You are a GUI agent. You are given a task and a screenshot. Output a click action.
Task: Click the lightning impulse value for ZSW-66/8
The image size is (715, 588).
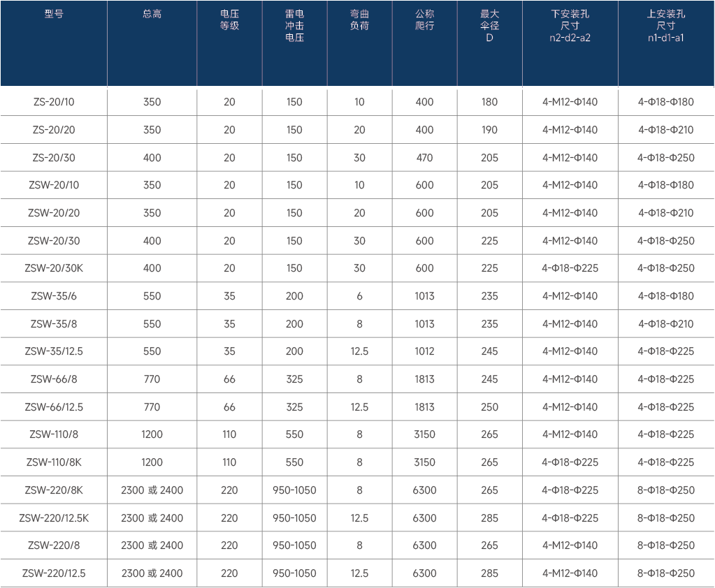[x=294, y=379]
